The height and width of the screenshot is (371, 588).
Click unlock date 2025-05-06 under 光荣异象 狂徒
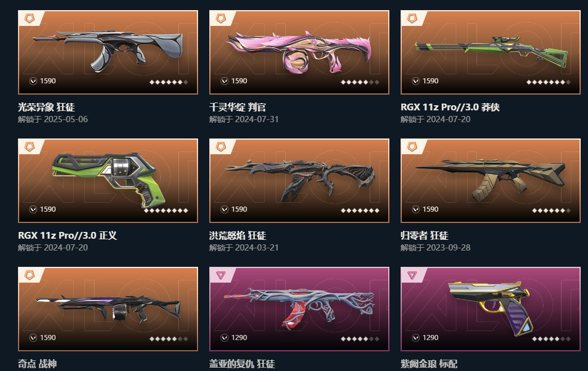pos(66,119)
